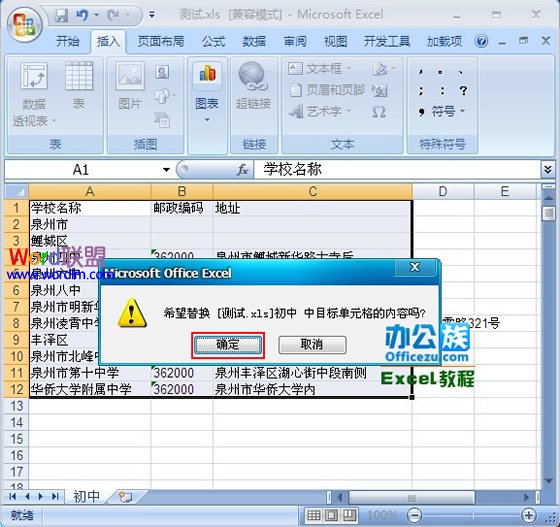The image size is (560, 527).
Task: Open the Customize Quick Access Toolbar arrow
Action: pos(152,15)
